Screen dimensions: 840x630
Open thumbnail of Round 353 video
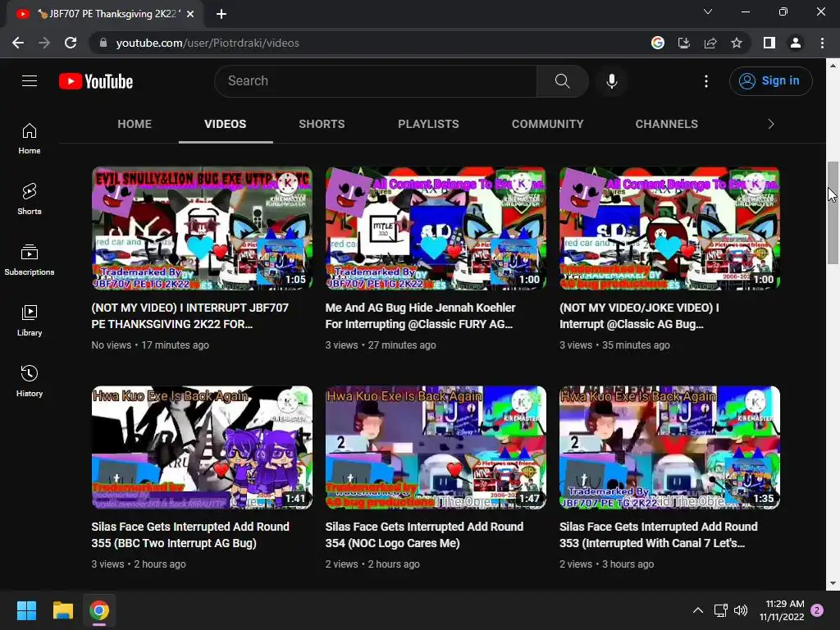[x=669, y=447]
